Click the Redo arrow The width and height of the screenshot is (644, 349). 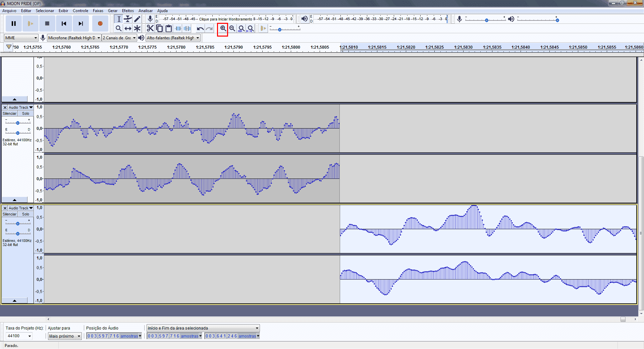(x=209, y=29)
